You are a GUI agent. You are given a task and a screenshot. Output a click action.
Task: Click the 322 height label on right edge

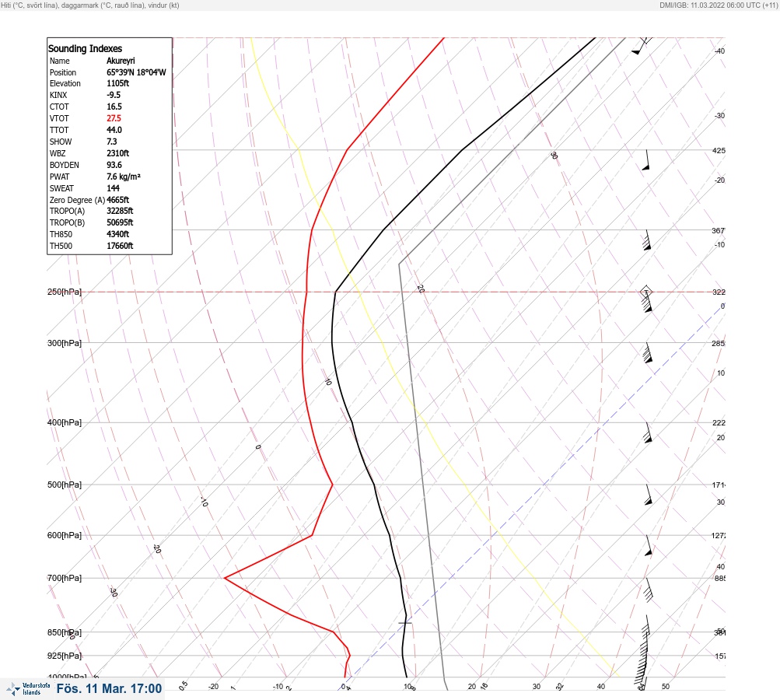click(719, 292)
